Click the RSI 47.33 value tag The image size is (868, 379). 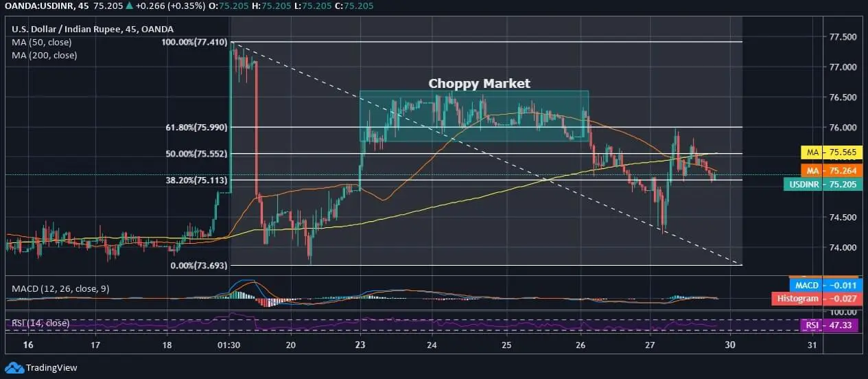(x=831, y=325)
